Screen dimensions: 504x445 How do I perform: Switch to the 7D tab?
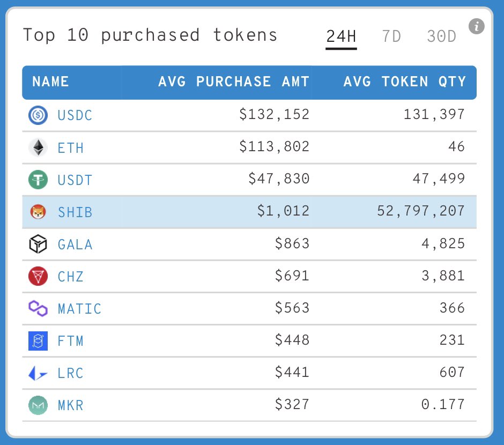coord(391,36)
